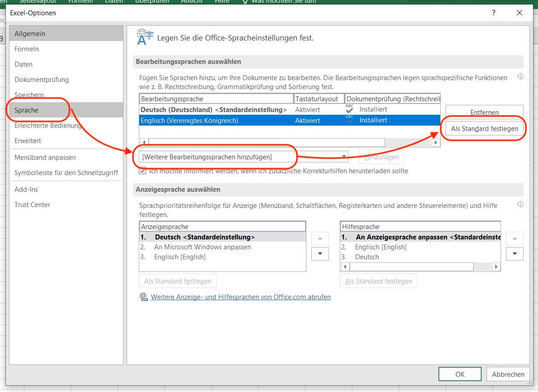This screenshot has height=392, width=538.
Task: Click the Entfernen button
Action: click(x=484, y=112)
